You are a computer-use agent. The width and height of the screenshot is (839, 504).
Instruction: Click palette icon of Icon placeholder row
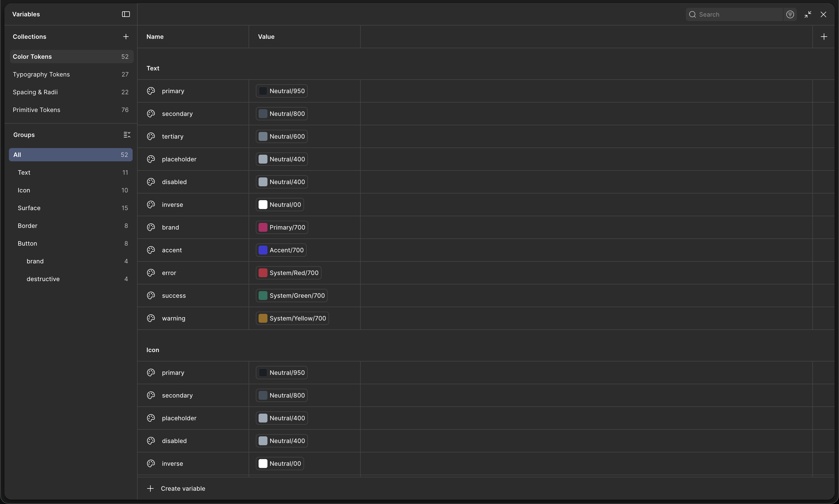(x=151, y=418)
